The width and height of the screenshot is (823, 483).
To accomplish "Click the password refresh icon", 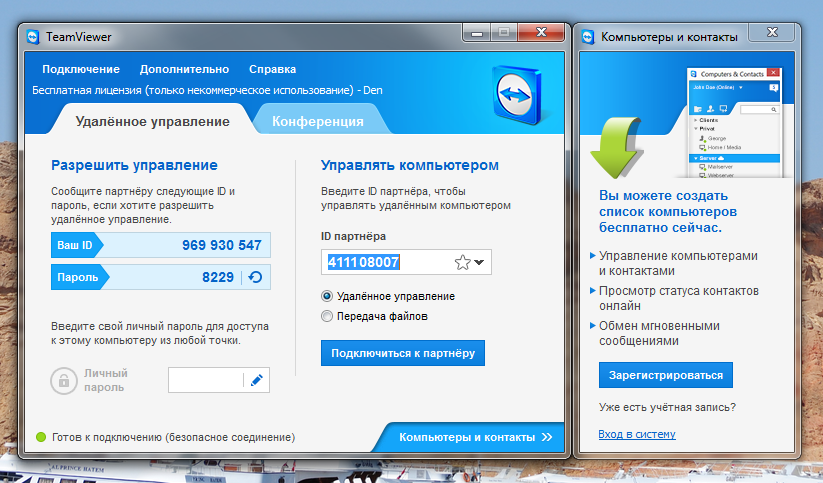I will 256,277.
